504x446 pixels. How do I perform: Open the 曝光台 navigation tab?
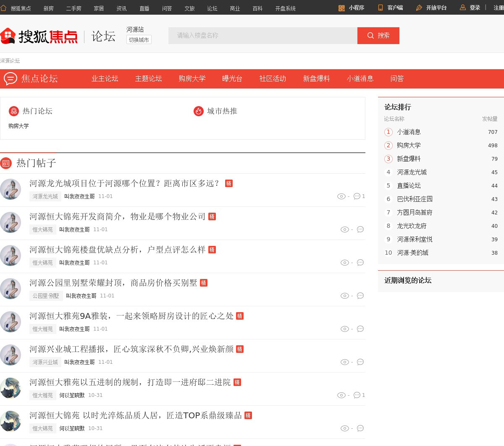[232, 79]
